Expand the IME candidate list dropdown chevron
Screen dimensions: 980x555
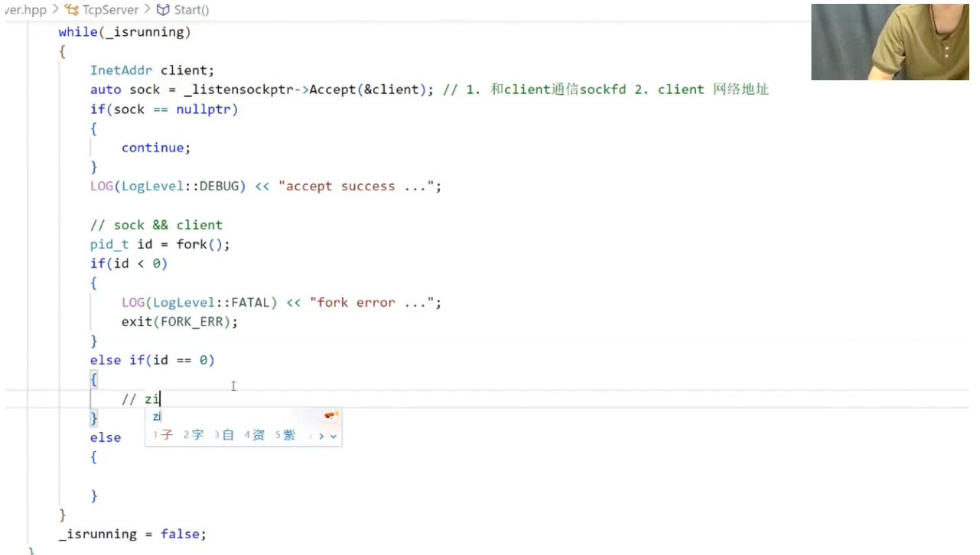coord(333,437)
